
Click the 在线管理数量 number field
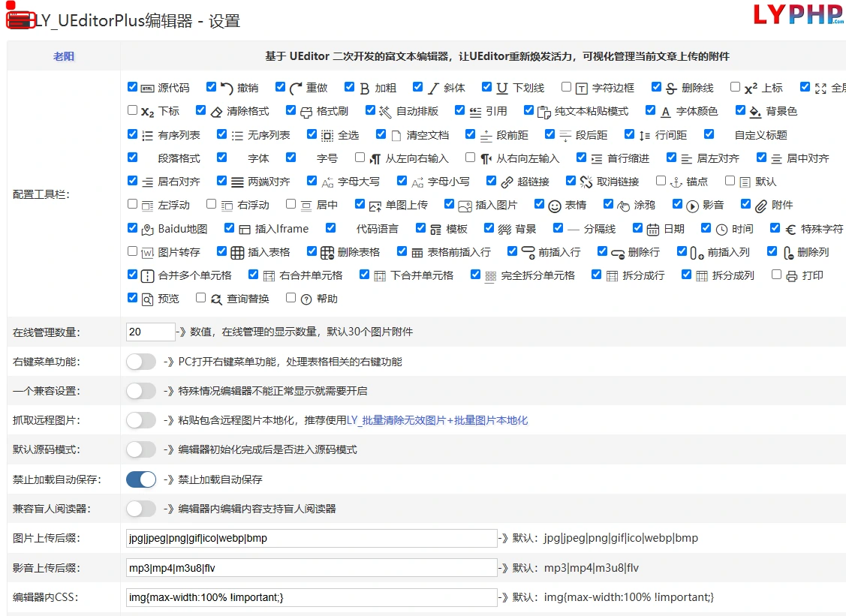coord(151,332)
